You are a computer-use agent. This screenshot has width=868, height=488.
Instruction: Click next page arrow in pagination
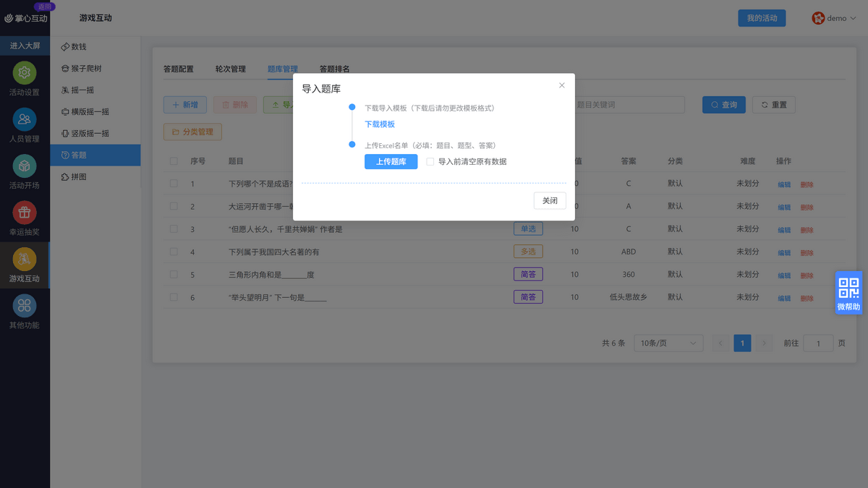point(765,343)
